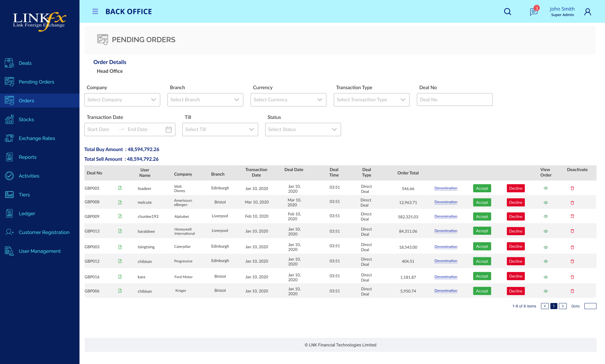Click the Activities checkmark icon
605x364 pixels.
pyautogui.click(x=9, y=176)
